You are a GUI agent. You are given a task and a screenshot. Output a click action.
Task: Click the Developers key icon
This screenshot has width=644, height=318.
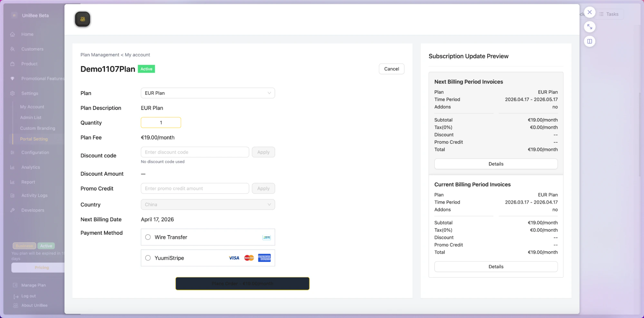13,210
